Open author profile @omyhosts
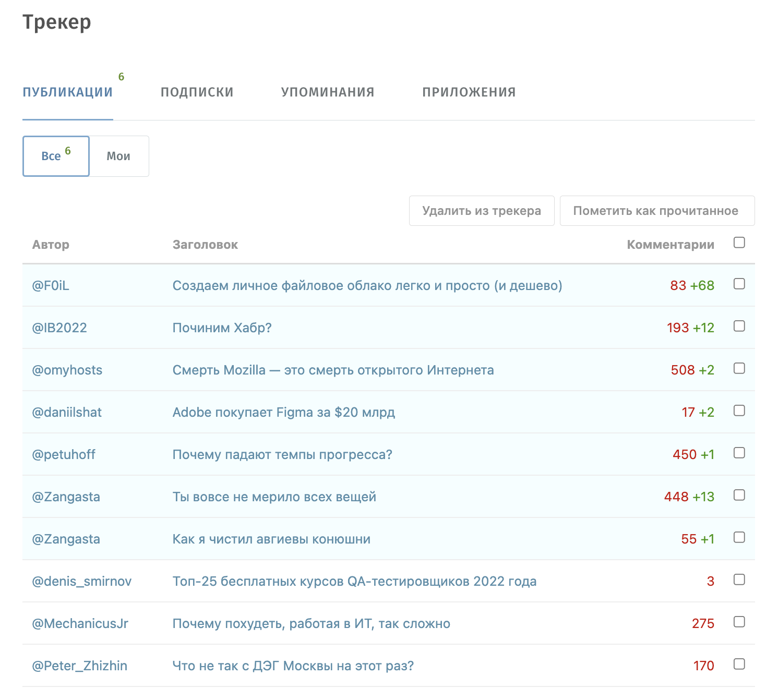This screenshot has width=766, height=700. 67,370
